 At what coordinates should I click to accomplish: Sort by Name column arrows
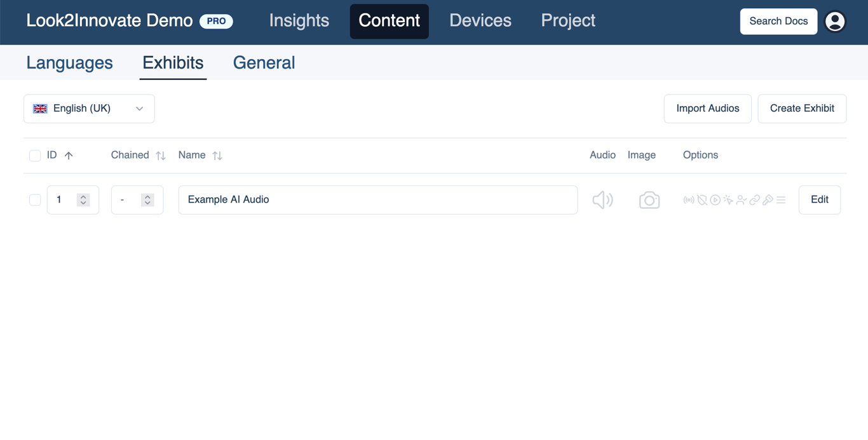[x=217, y=156]
